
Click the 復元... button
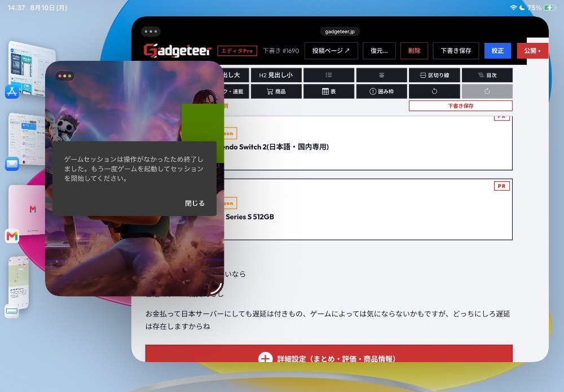pos(379,51)
